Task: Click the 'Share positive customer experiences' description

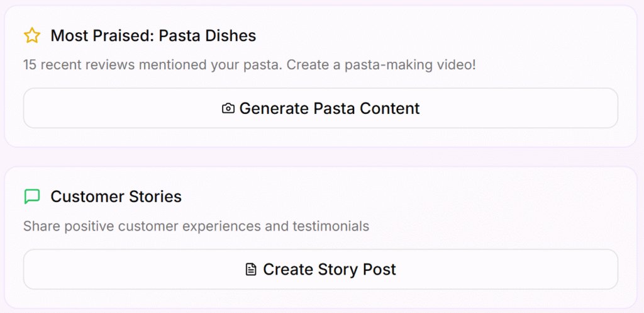Action: tap(196, 226)
